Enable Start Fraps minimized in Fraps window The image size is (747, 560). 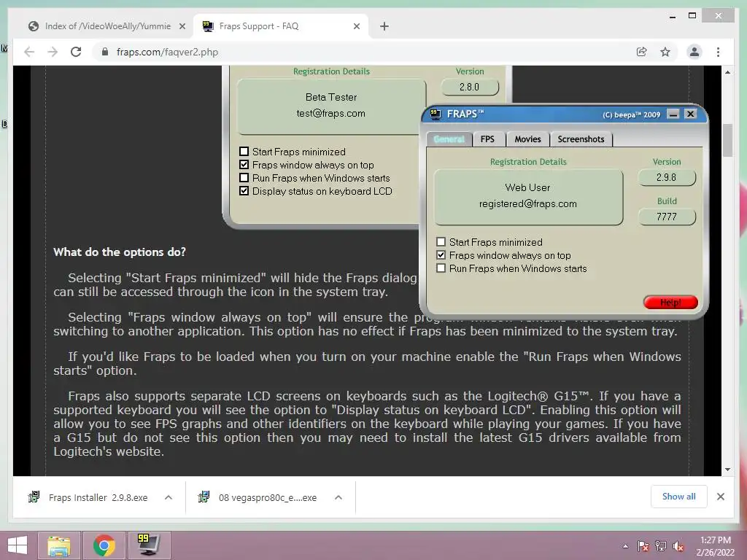click(x=441, y=242)
